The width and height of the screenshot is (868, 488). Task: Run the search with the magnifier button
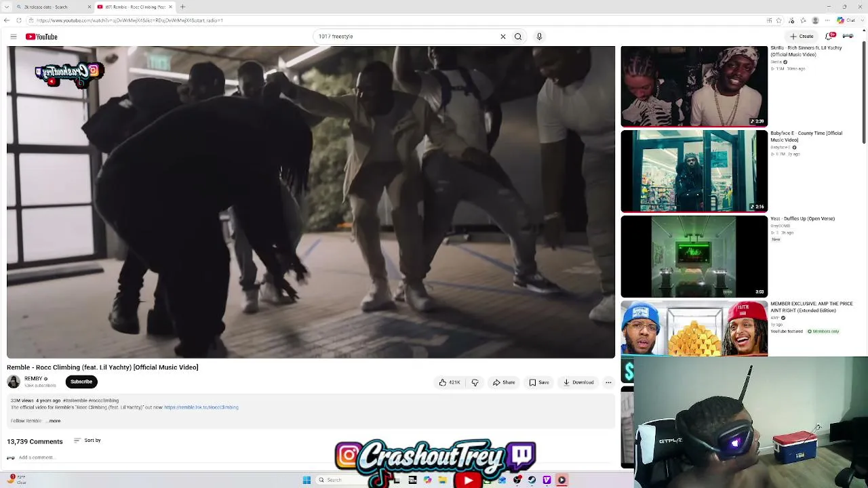[x=518, y=37]
